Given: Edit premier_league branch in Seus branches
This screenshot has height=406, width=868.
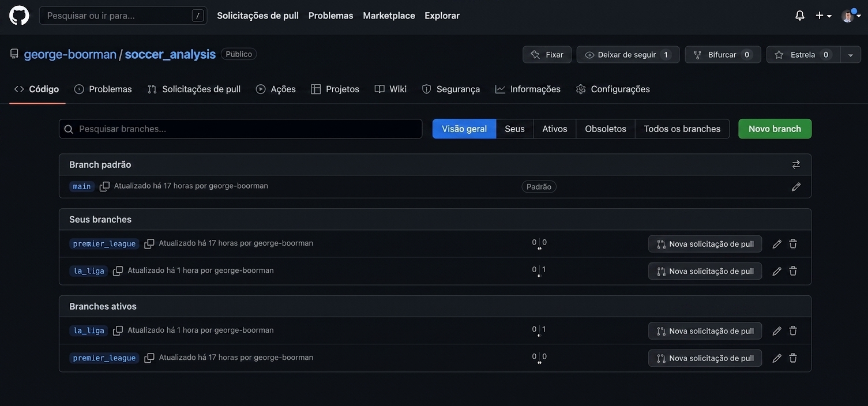Looking at the screenshot, I should (x=777, y=244).
